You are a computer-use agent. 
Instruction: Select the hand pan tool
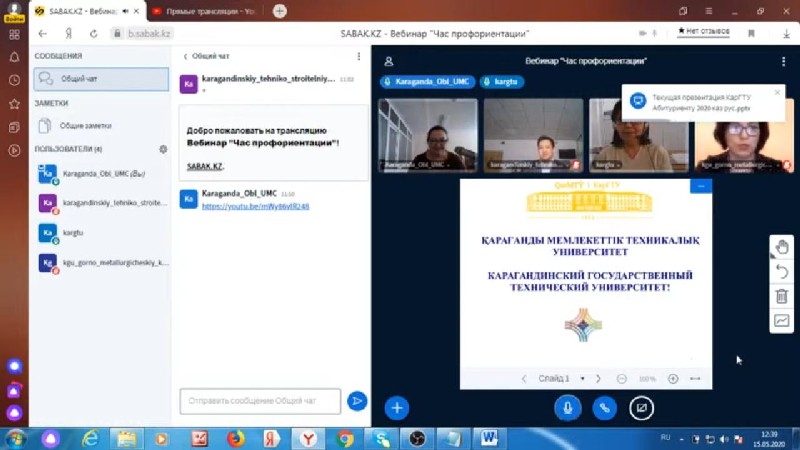[782, 247]
